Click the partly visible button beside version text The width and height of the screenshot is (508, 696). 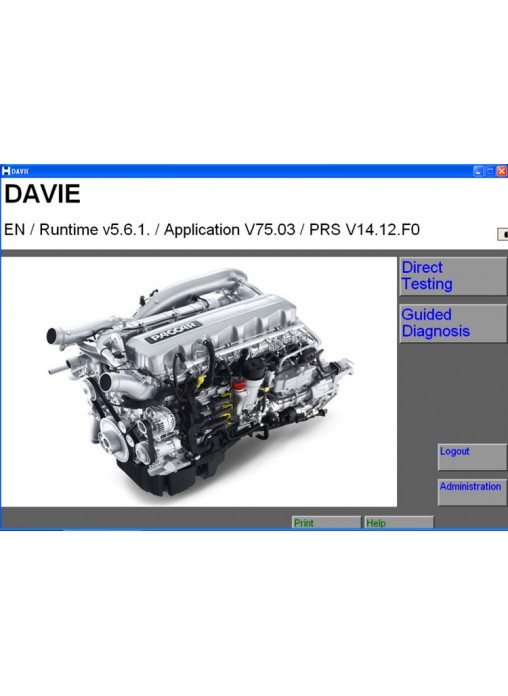[502, 234]
